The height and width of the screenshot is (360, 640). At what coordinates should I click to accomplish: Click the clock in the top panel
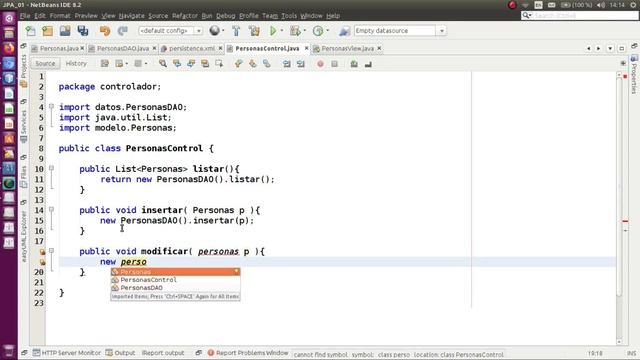coord(617,5)
